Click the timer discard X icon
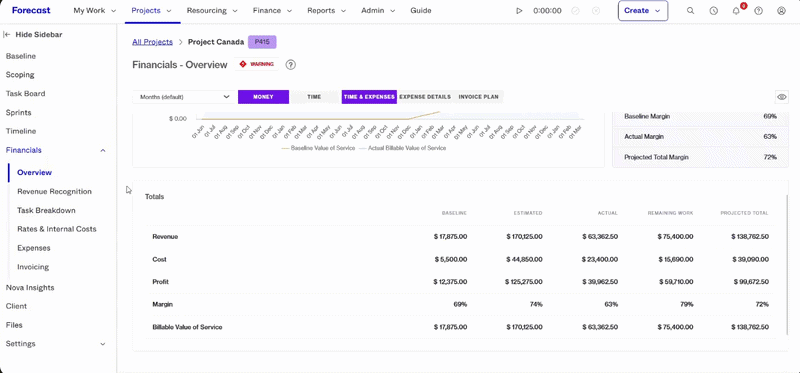 click(x=596, y=11)
